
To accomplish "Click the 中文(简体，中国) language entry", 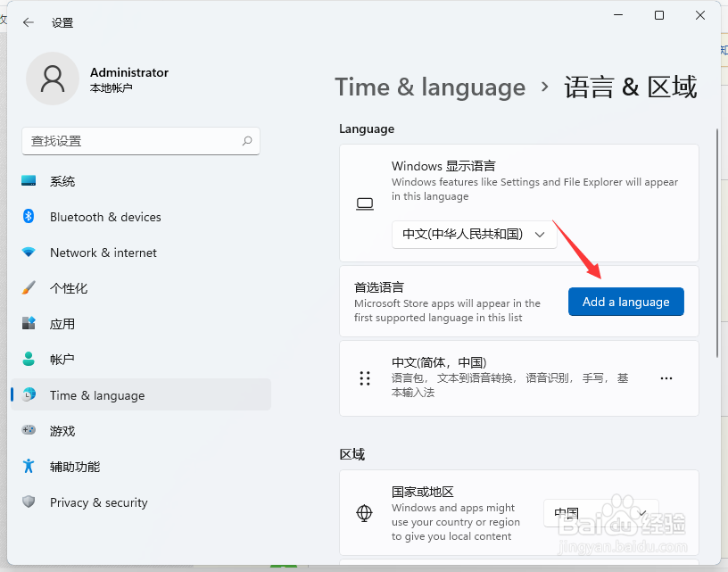I will click(x=519, y=378).
